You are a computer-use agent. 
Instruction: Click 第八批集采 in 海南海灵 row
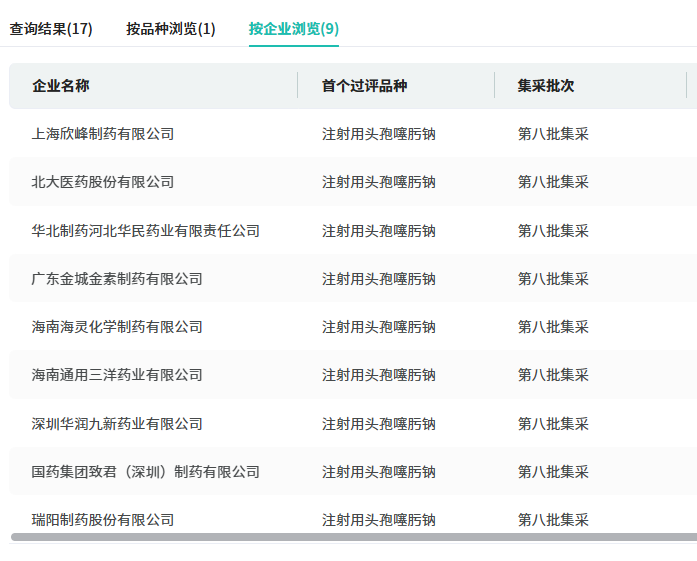[553, 327]
